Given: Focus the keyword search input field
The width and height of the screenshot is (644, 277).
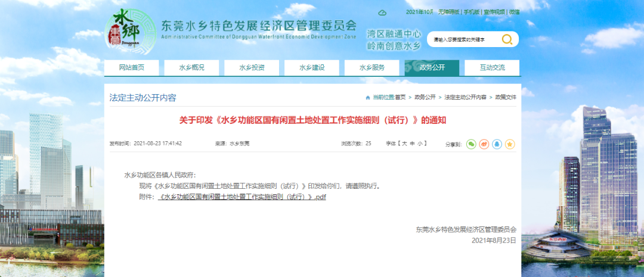Looking at the screenshot, I should (464, 39).
